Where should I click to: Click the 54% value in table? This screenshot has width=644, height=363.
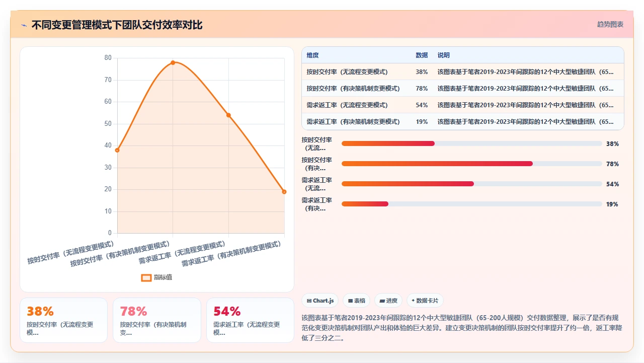pos(422,105)
